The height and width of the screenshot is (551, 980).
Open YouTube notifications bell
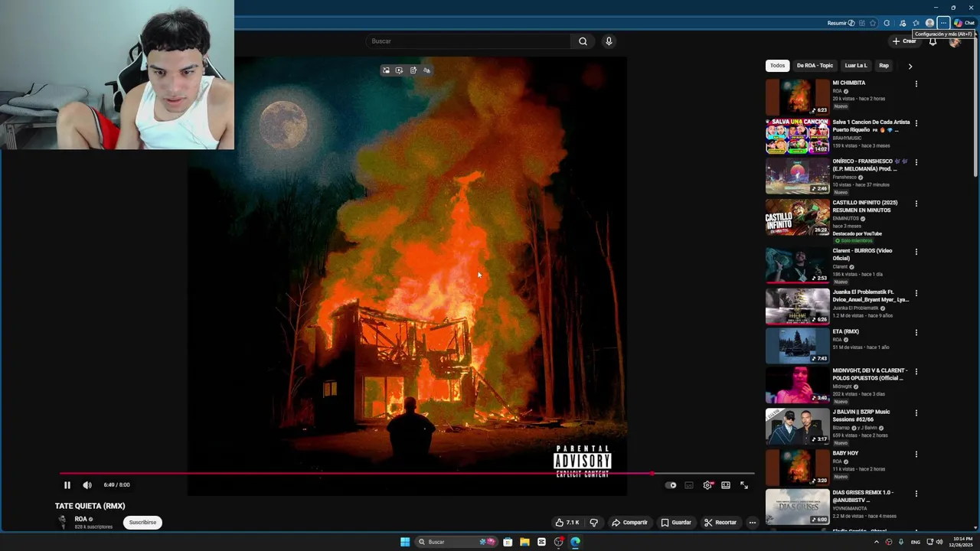coord(933,41)
